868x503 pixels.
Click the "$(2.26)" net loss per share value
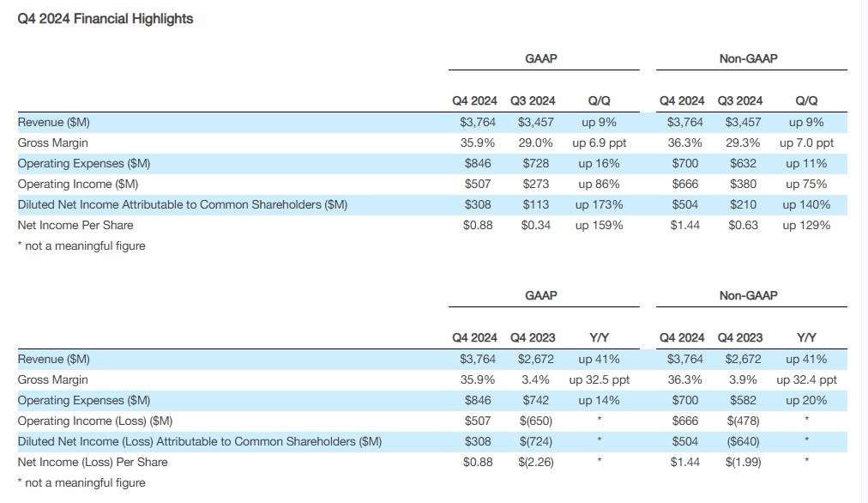coord(537,462)
